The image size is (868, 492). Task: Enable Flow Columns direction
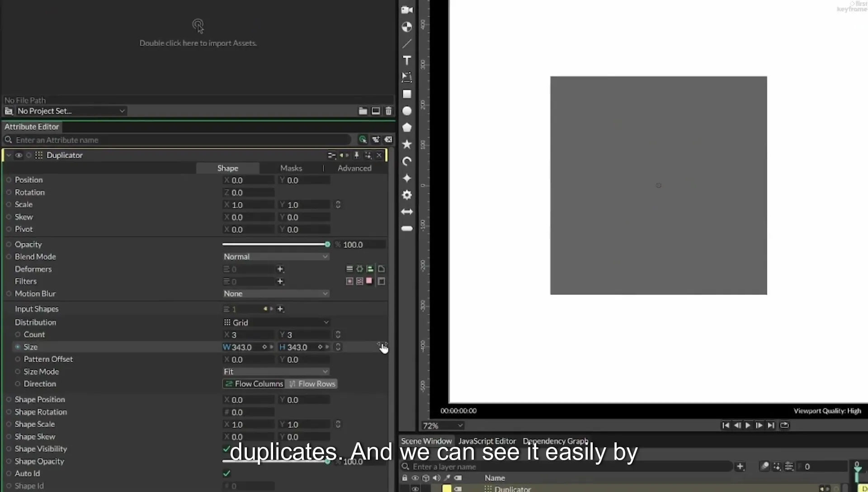point(254,383)
